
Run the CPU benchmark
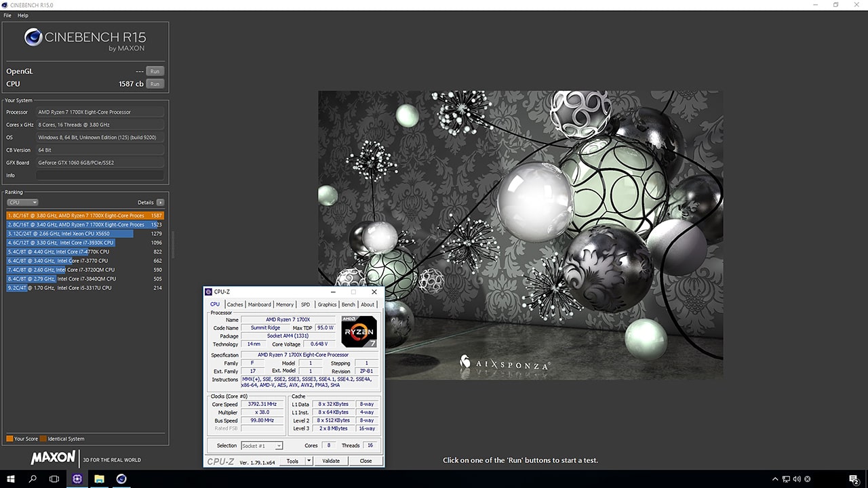155,84
